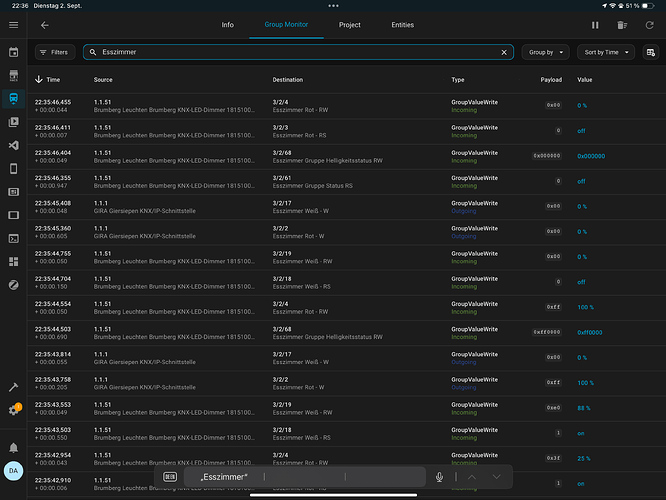The height and width of the screenshot is (500, 666).
Task: Select the telegram row at 22:35:43,814
Action: point(346,358)
